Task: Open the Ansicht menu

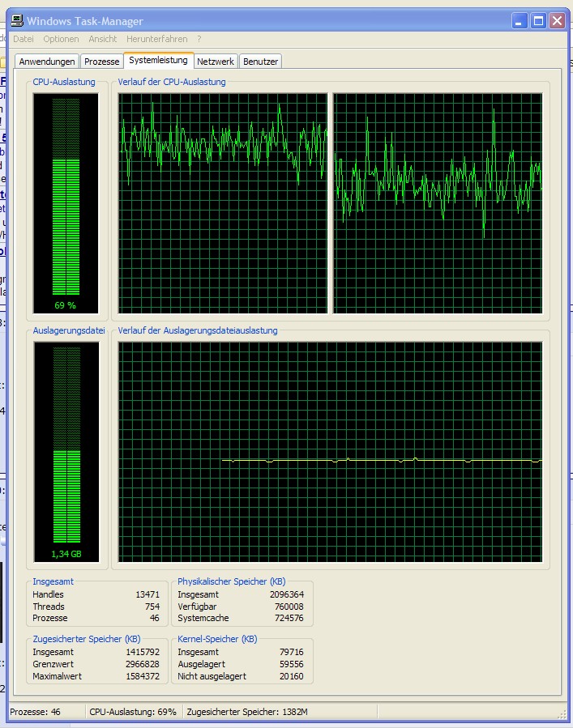Action: [103, 39]
